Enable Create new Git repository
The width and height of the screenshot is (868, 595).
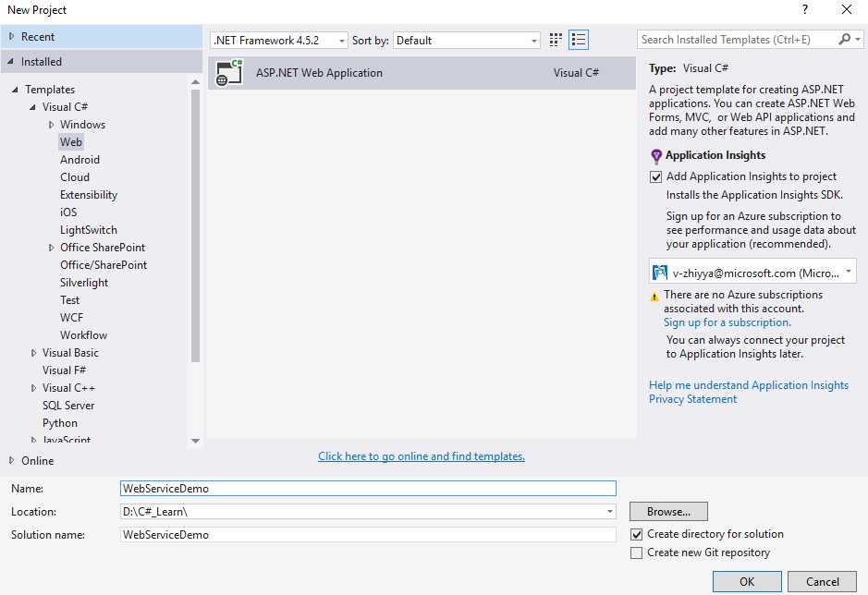[637, 552]
